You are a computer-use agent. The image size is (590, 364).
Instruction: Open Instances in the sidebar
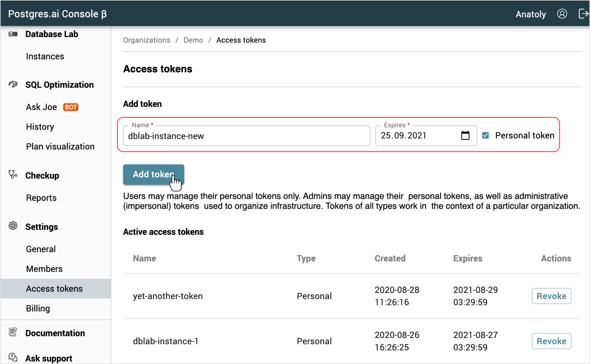45,56
